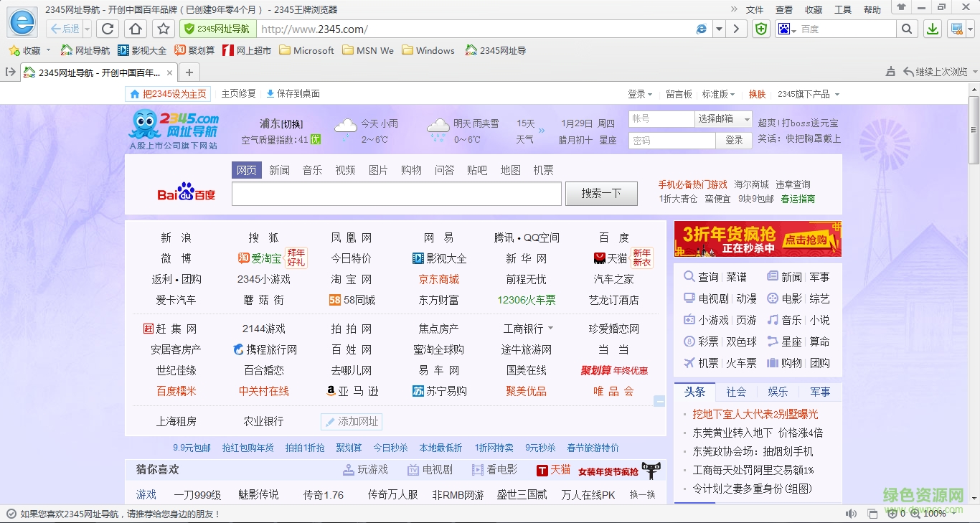The height and width of the screenshot is (523, 980).
Task: Switch search category to 音乐
Action: pos(312,170)
